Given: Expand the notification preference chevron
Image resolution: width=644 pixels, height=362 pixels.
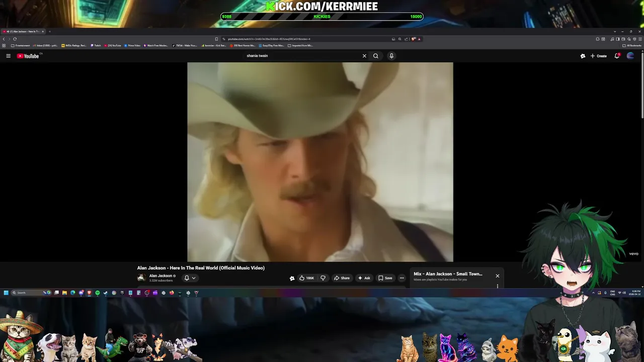Looking at the screenshot, I should 194,278.
